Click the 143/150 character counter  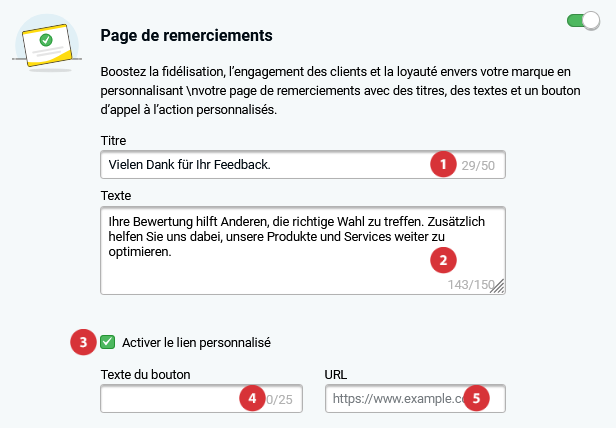tap(471, 284)
